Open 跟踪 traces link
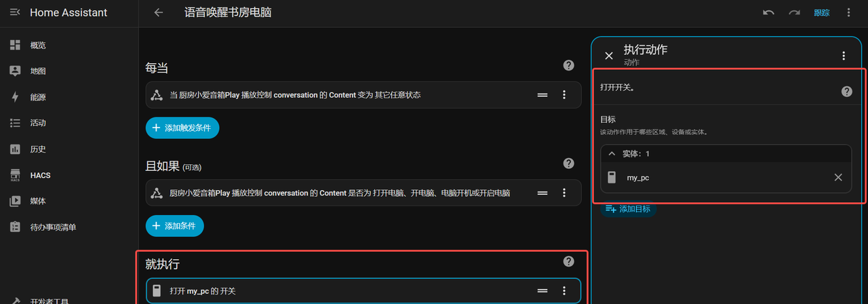The image size is (868, 304). [x=821, y=13]
